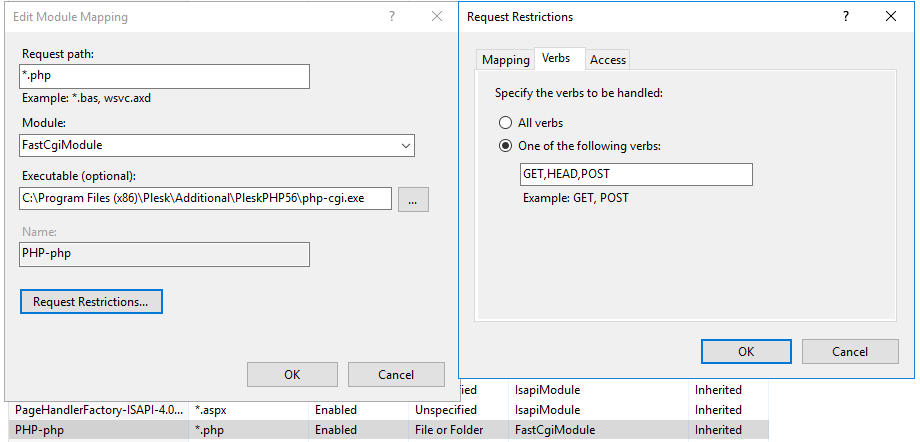Switch to the Access tab
This screenshot has width=920, height=442.
(x=607, y=60)
